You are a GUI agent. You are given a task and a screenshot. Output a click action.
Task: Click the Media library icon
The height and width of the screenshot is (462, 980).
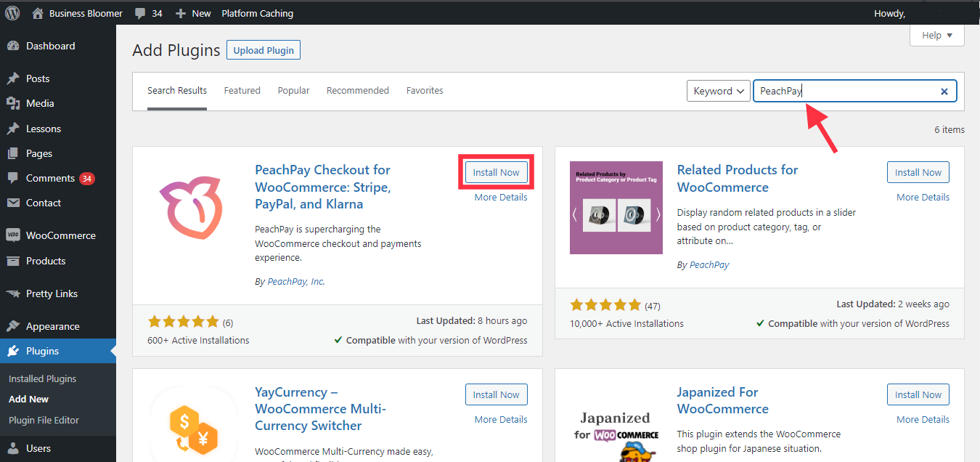[13, 103]
